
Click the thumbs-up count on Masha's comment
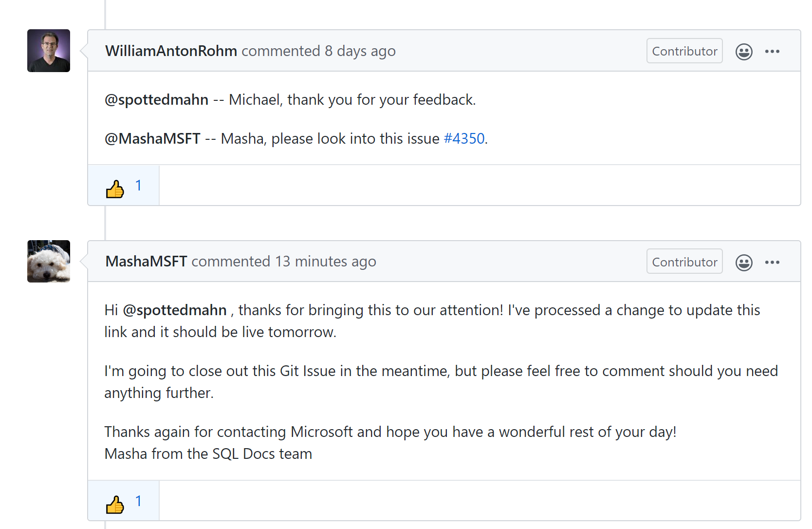139,501
